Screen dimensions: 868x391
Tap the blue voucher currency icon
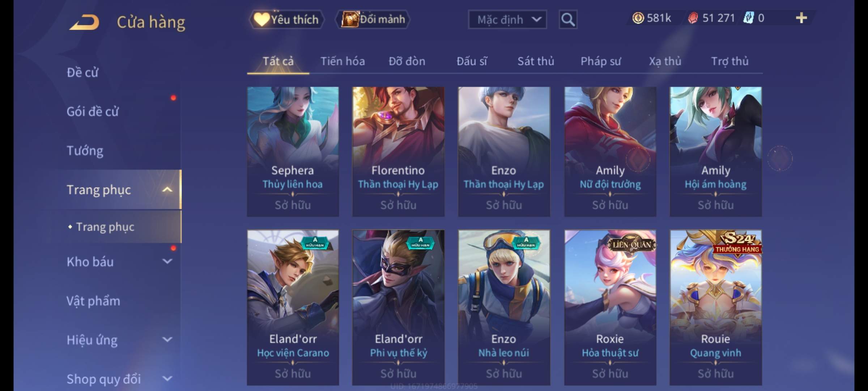[749, 18]
